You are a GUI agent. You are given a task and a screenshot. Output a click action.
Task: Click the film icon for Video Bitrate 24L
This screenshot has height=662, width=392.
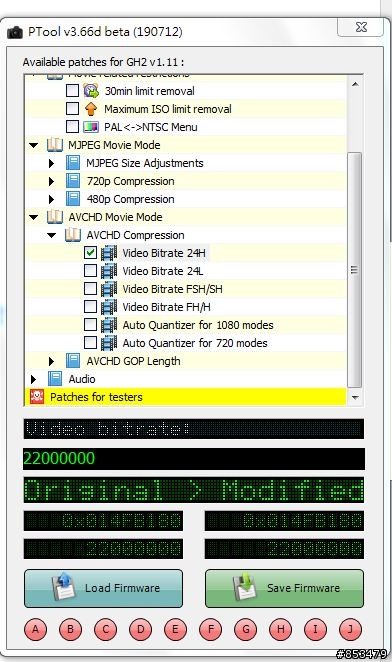pos(109,271)
